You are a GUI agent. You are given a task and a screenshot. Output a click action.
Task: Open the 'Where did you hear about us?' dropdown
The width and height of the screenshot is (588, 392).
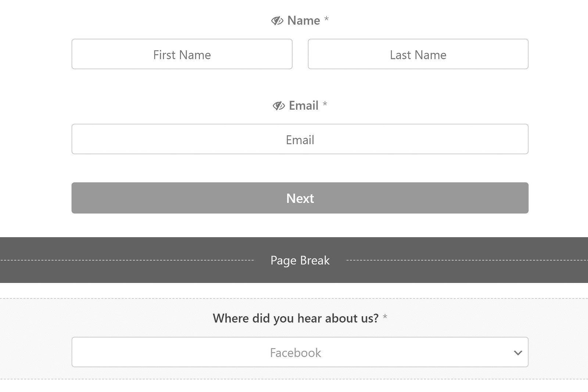300,352
